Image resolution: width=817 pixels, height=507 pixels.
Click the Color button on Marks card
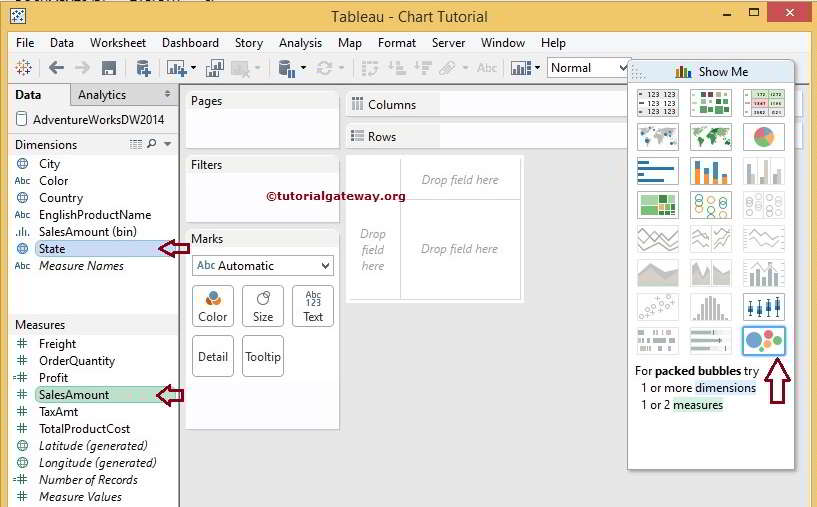[x=213, y=306]
